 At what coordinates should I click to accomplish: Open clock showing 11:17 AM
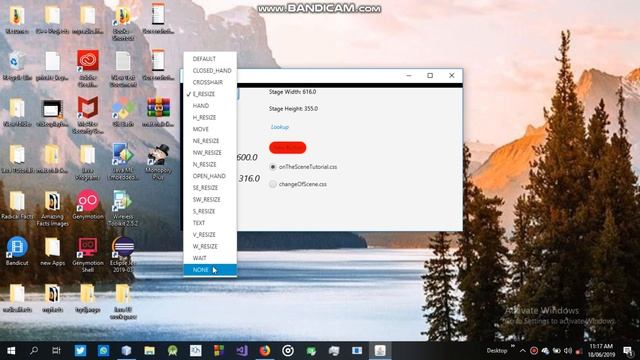click(601, 351)
